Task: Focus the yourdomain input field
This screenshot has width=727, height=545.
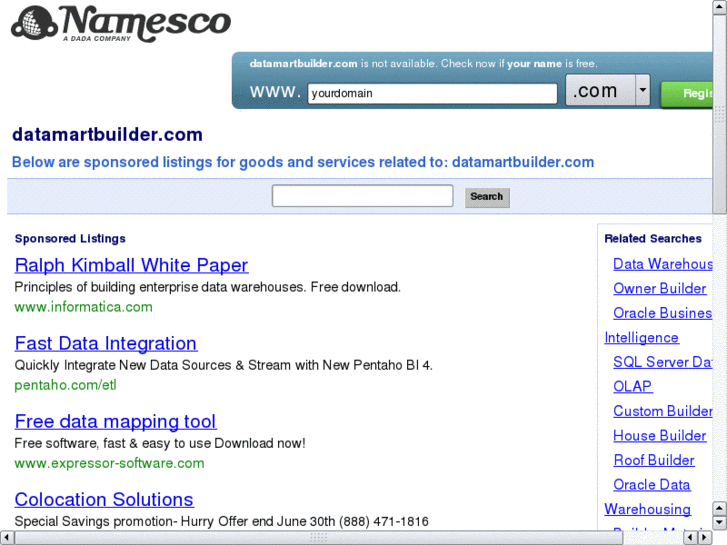Action: pyautogui.click(x=432, y=93)
